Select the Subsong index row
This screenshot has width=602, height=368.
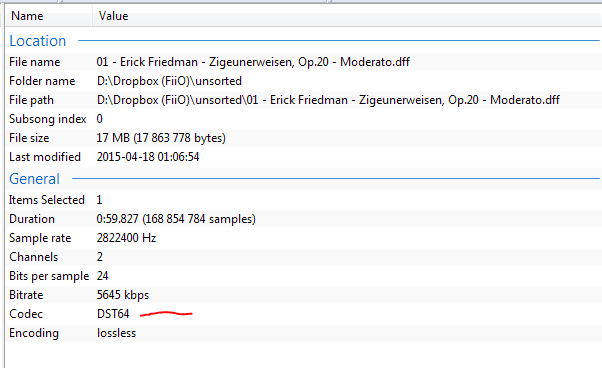point(303,119)
